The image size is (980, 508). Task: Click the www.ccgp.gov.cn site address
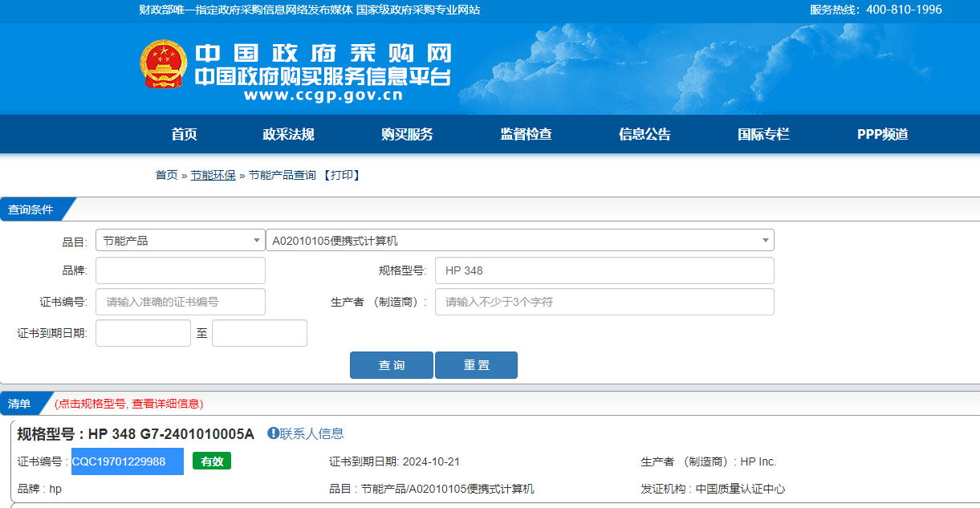tap(323, 96)
